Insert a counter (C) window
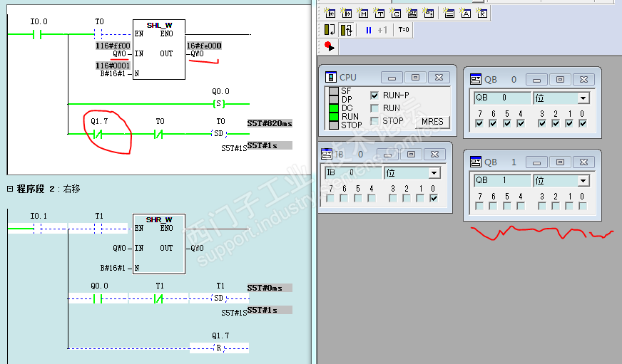 [x=395, y=14]
